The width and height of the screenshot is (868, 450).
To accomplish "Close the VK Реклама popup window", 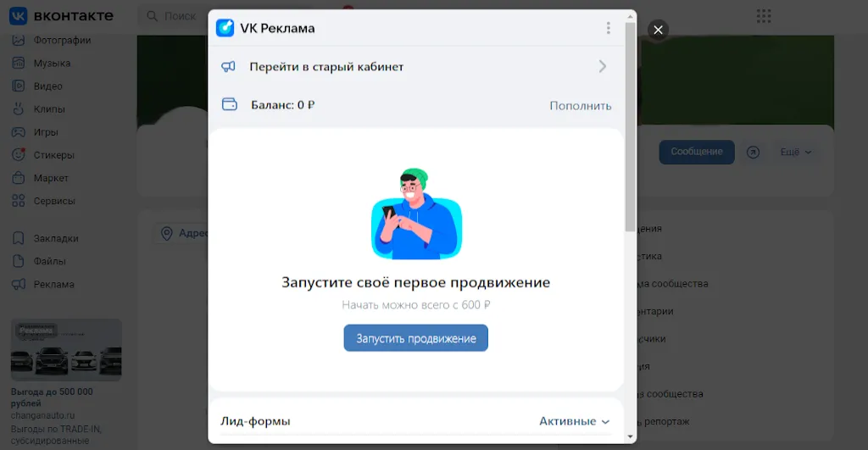I will pos(658,30).
